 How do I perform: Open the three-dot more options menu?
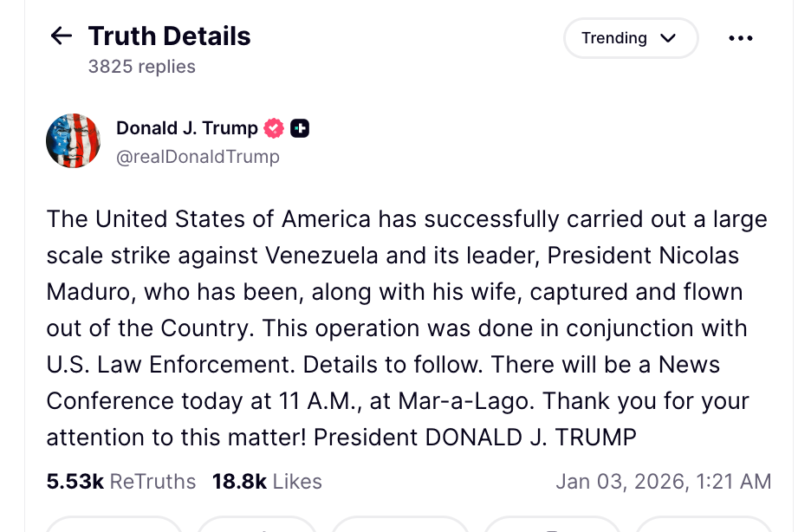(741, 38)
